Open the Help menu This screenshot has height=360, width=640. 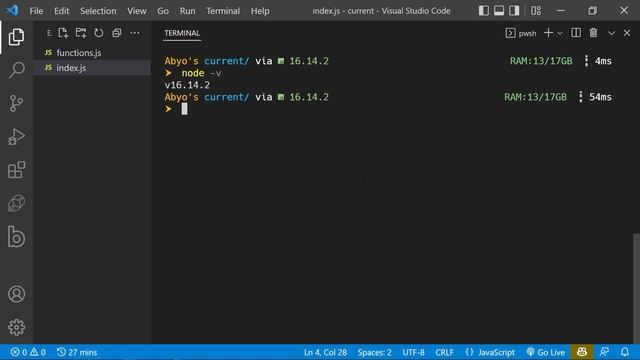click(x=260, y=11)
